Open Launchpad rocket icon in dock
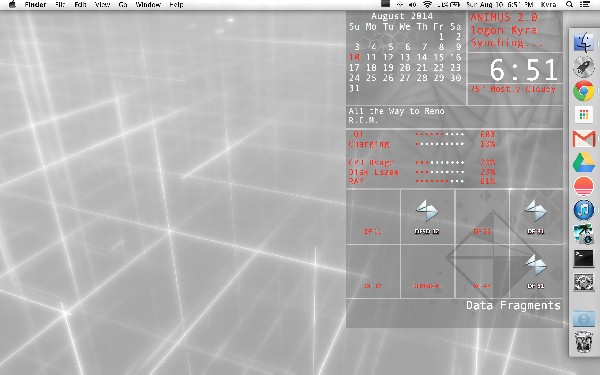Screen dimensions: 600x375 [584, 67]
